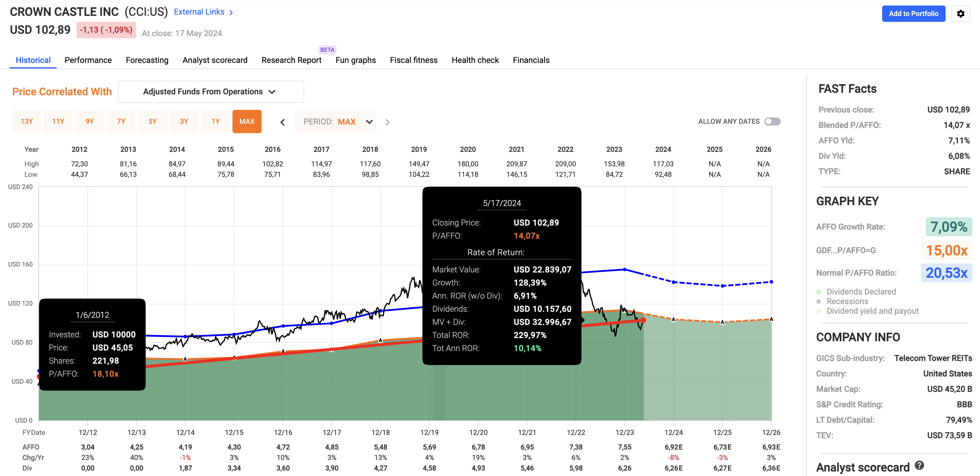Click Add to Portfolio button

(913, 14)
